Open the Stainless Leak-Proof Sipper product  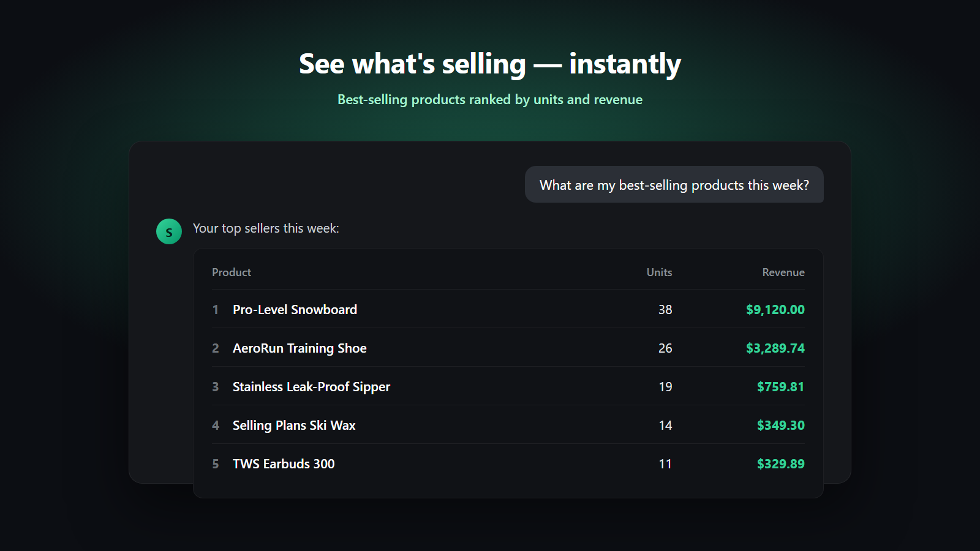tap(311, 387)
